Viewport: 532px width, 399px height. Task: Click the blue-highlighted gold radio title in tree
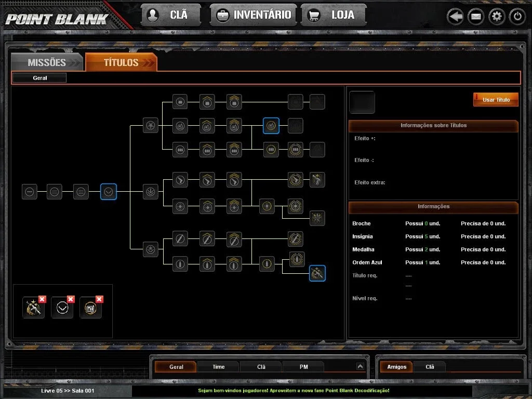271,126
